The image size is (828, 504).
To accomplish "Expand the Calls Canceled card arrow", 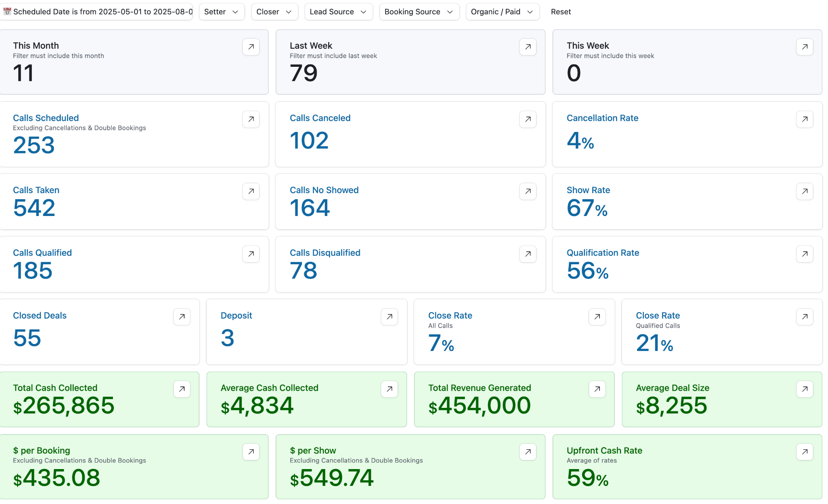I will (x=528, y=119).
